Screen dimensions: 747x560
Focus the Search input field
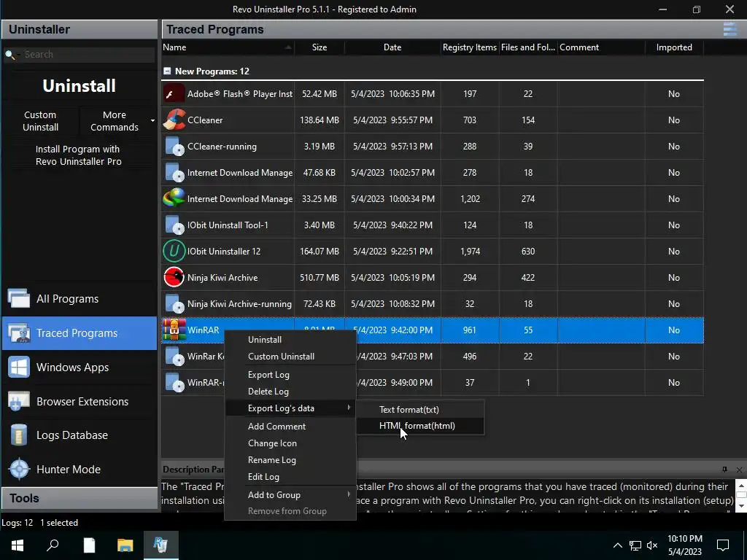88,55
